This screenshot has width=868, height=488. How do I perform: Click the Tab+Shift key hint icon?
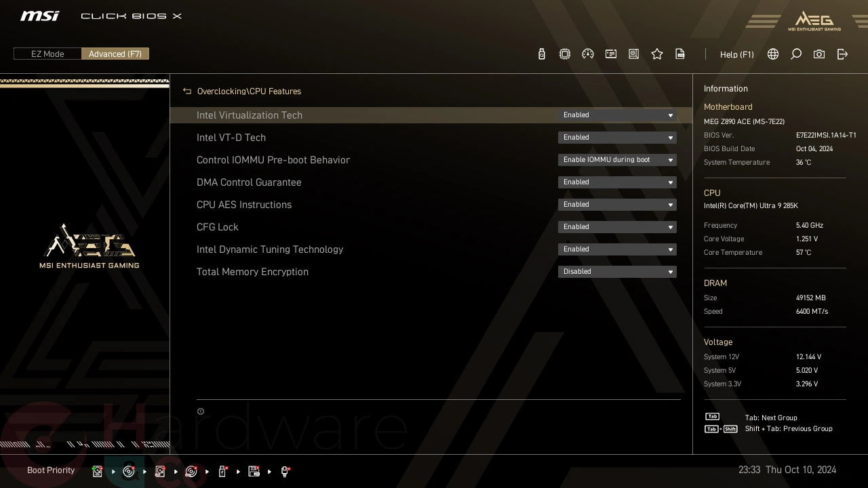click(721, 429)
